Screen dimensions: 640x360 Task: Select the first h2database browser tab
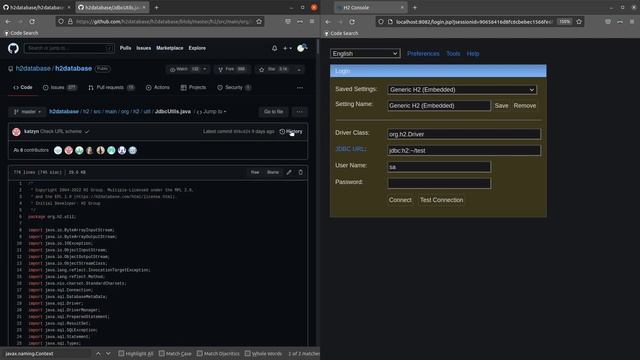37,7
